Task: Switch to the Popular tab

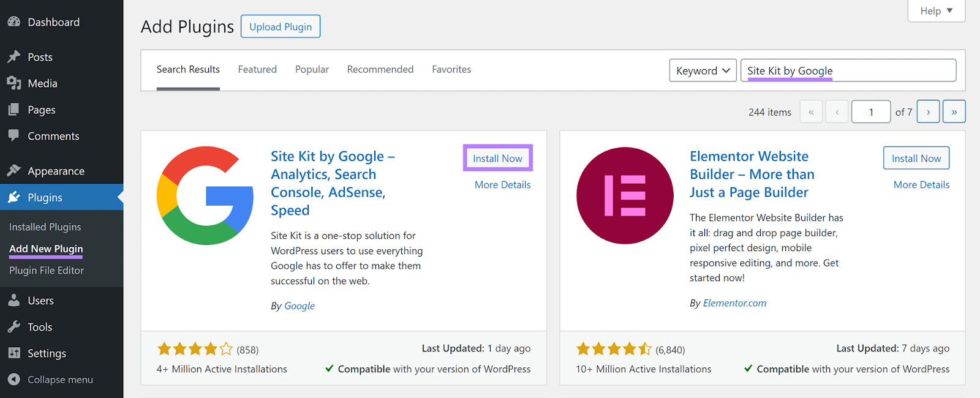Action: pyautogui.click(x=312, y=69)
